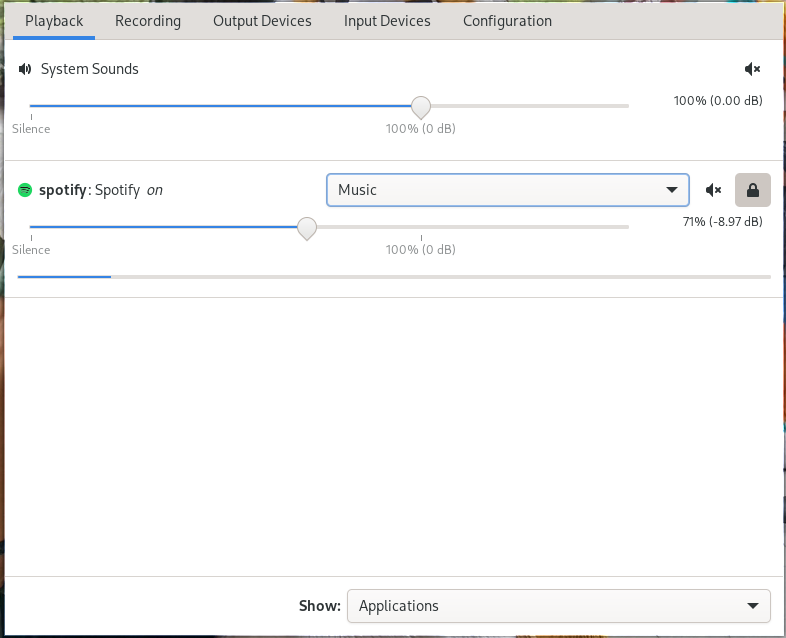The height and width of the screenshot is (638, 786).
Task: Mute the Spotify playback stream
Action: pyautogui.click(x=713, y=190)
